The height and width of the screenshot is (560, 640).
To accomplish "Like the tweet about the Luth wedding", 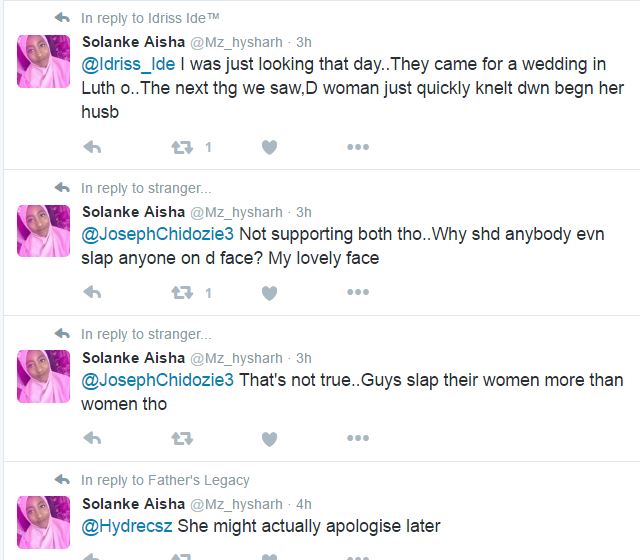I will coord(269,147).
